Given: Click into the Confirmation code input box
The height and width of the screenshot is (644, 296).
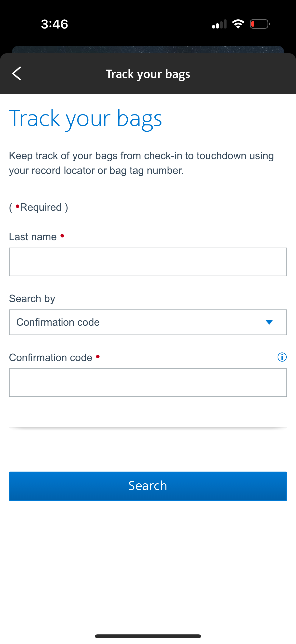Looking at the screenshot, I should (148, 382).
